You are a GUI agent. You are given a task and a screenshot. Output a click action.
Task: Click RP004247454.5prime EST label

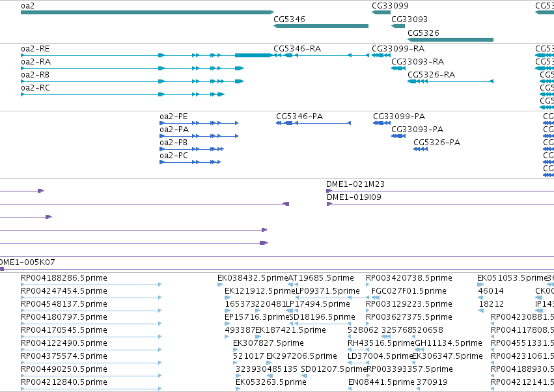click(64, 291)
